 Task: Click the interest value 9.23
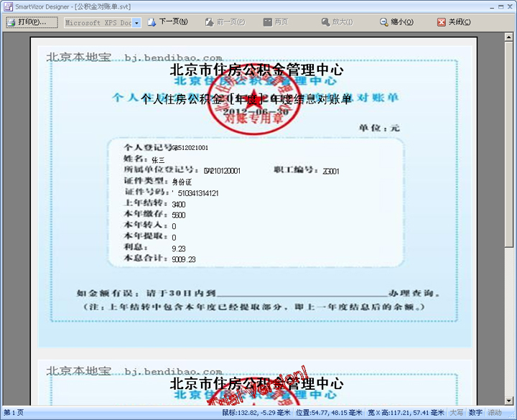pos(179,248)
